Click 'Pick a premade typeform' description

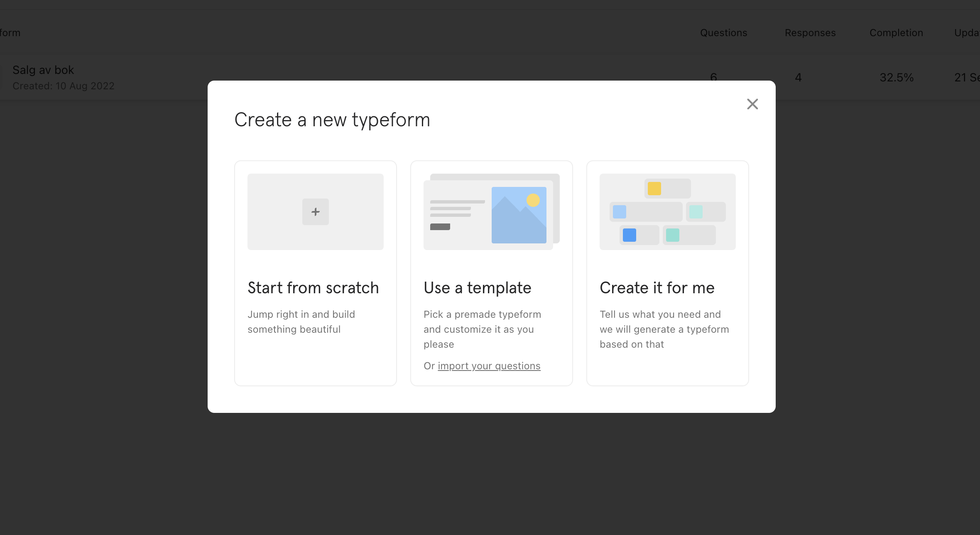tap(482, 329)
